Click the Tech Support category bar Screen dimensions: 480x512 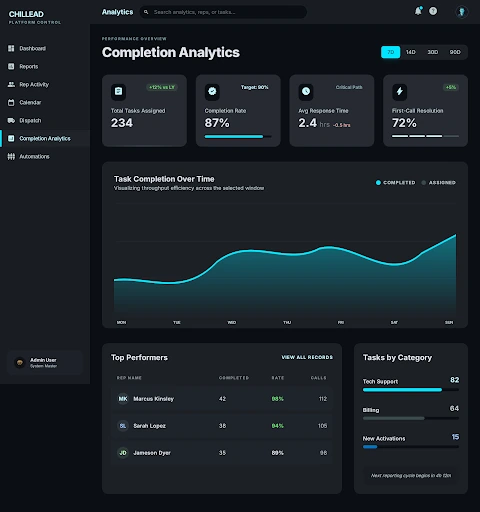pos(411,390)
